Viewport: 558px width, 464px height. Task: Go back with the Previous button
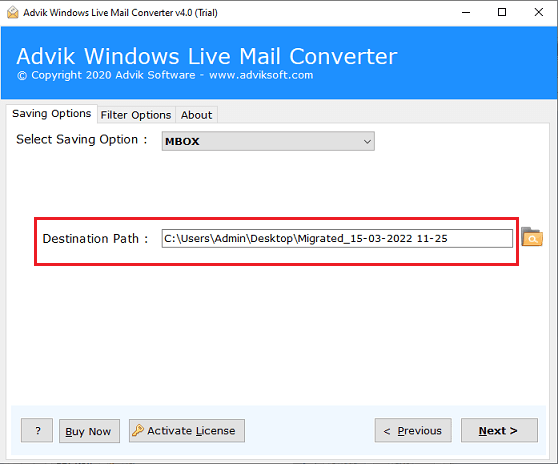[x=413, y=431]
